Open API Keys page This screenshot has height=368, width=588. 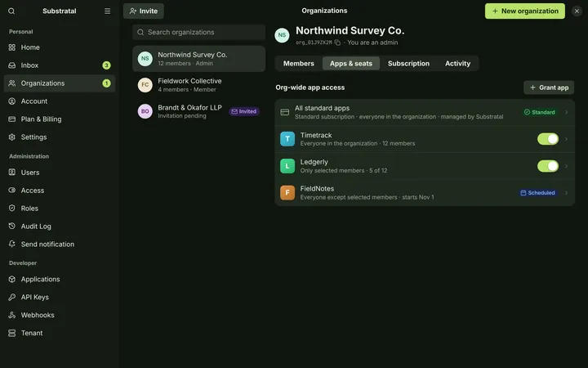point(60,297)
